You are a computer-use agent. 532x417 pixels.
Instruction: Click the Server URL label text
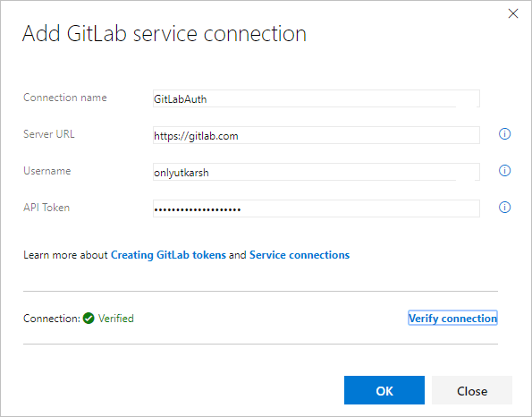(x=49, y=134)
